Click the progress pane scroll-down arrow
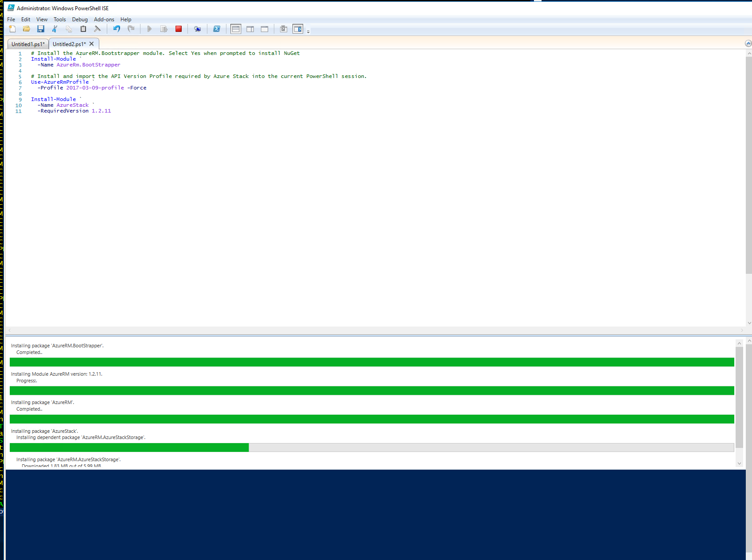 (x=739, y=463)
